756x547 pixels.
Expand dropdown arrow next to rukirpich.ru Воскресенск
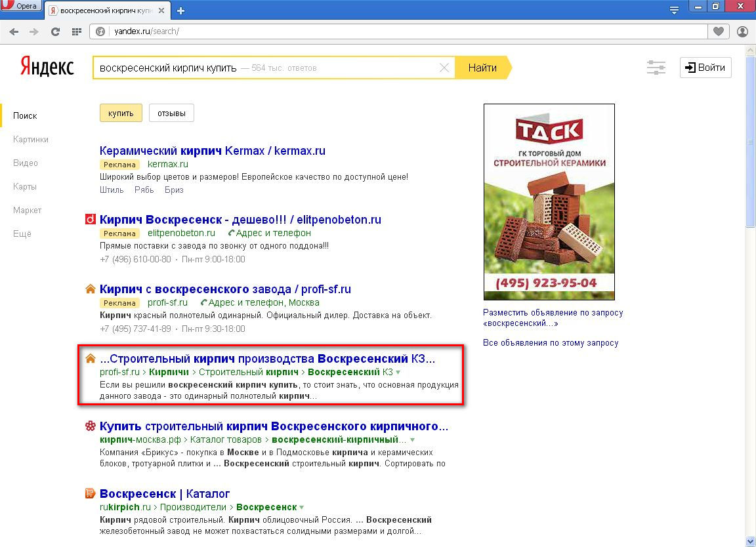[x=302, y=508]
